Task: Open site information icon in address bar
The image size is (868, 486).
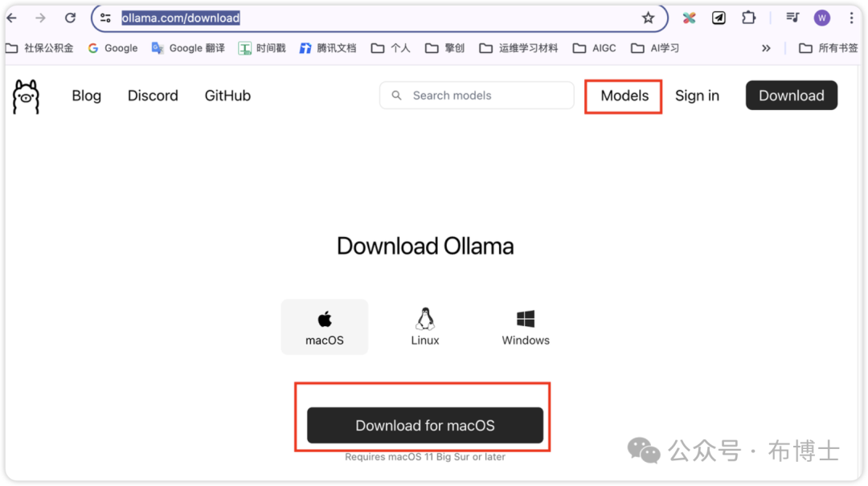Action: click(105, 18)
